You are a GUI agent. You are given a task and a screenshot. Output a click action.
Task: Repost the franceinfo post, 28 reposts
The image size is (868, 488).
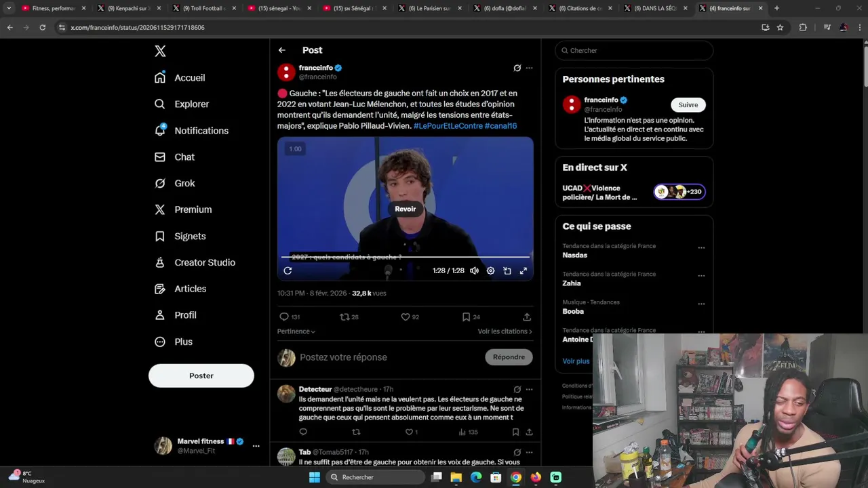(349, 317)
